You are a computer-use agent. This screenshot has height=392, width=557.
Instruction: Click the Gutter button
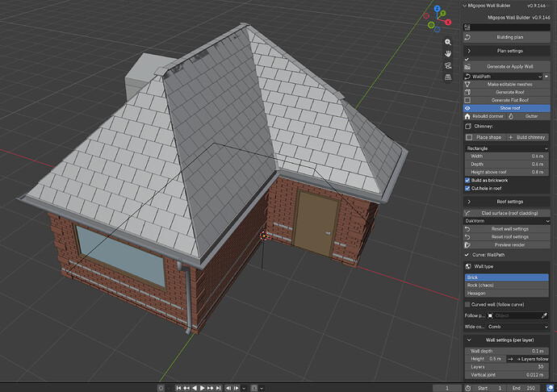pos(529,116)
